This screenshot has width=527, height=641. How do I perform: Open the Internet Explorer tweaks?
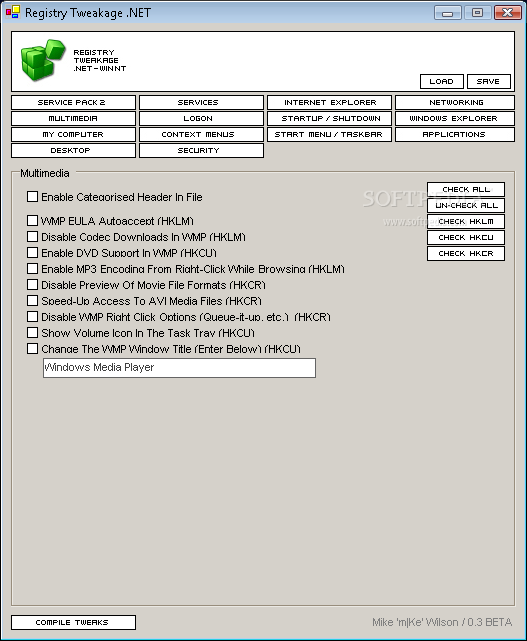click(x=329, y=102)
